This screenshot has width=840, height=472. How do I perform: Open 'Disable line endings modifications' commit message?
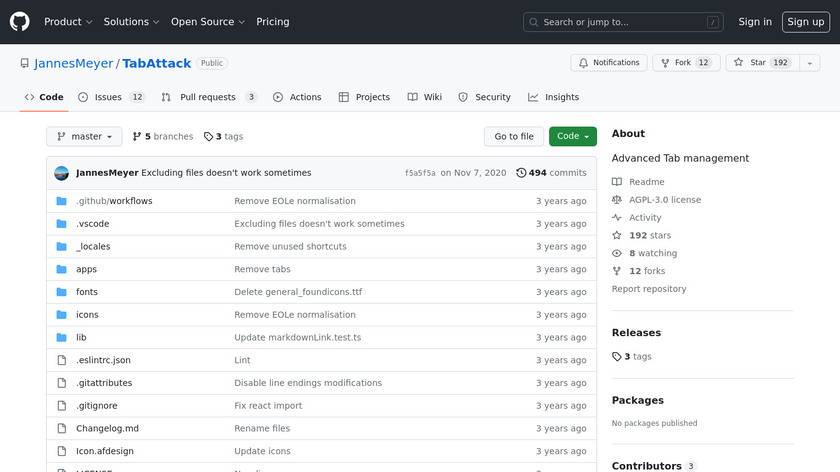[x=308, y=383]
